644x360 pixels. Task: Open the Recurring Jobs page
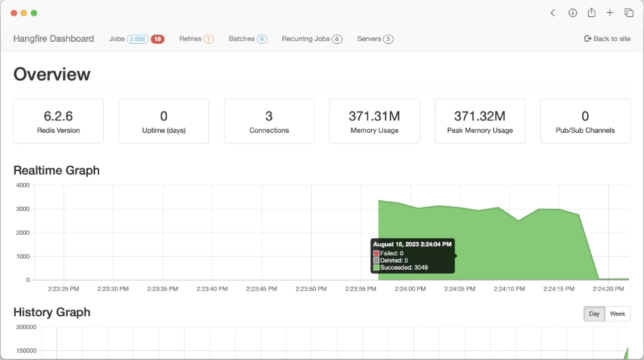306,38
